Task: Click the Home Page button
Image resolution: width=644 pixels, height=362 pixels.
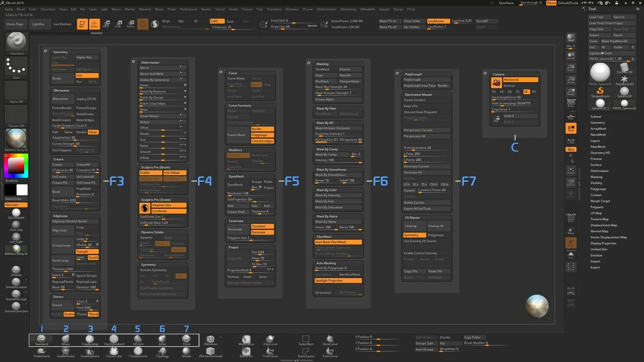Action: point(15,24)
